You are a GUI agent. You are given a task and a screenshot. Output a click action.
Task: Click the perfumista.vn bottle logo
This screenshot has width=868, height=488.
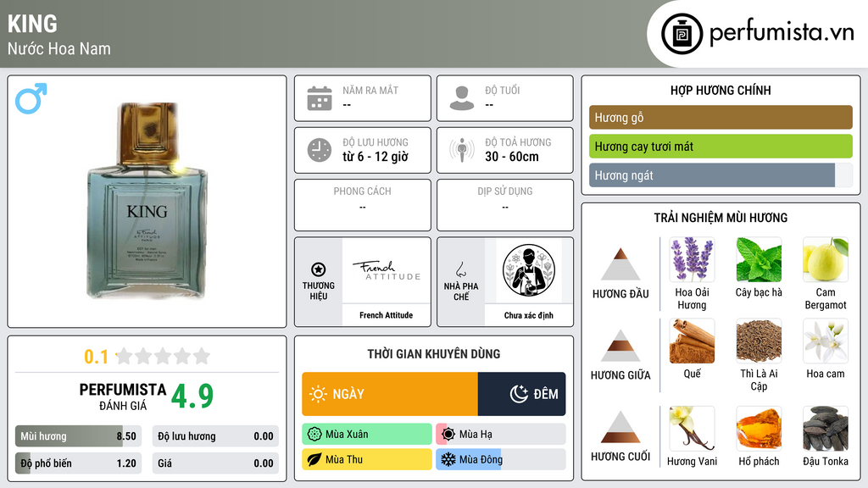pos(682,34)
